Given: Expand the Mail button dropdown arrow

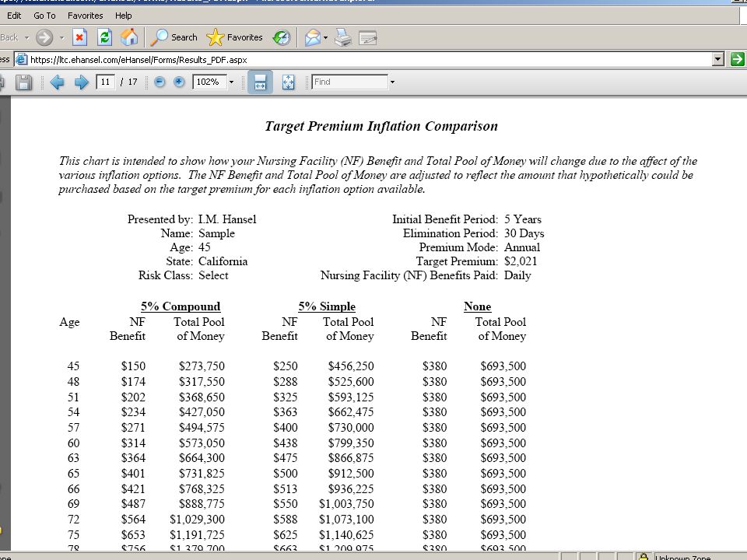Looking at the screenshot, I should point(325,37).
